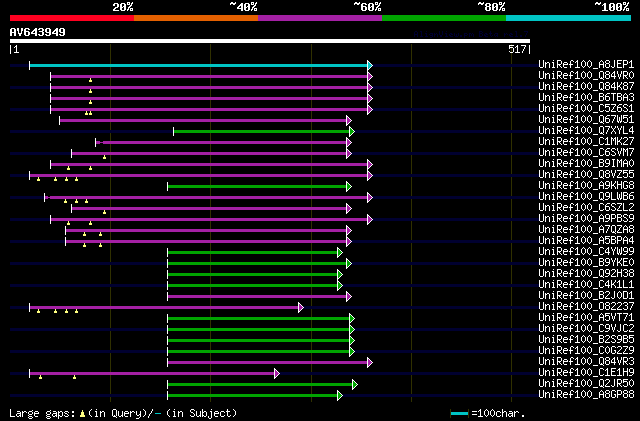Image resolution: width=640 pixels, height=421 pixels.
Task: Open hit UniRef100_A8GP88
Action: (586, 395)
